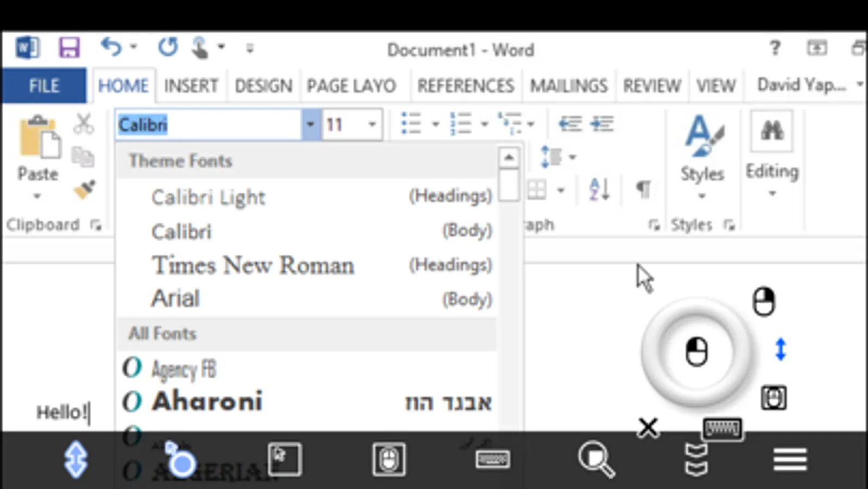
Task: Apply multilevel list formatting
Action: (x=510, y=124)
